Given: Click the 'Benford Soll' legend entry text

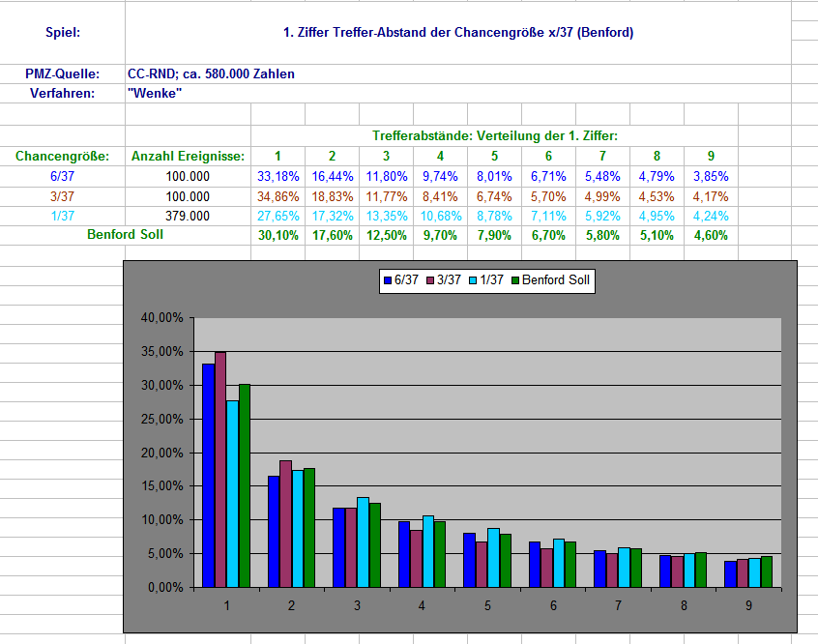Looking at the screenshot, I should coord(556,280).
